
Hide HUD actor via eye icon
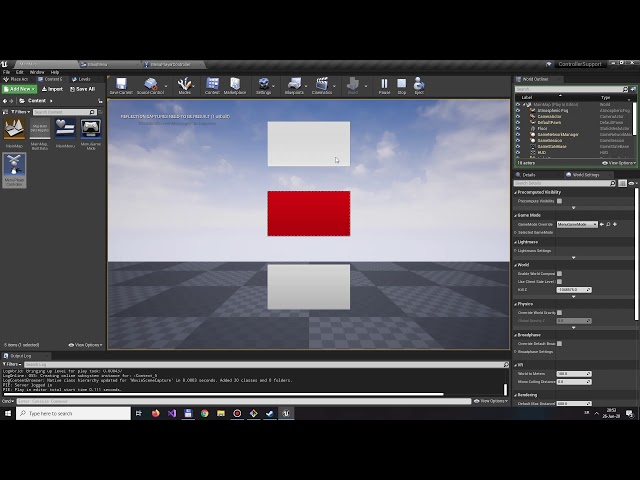pos(518,152)
